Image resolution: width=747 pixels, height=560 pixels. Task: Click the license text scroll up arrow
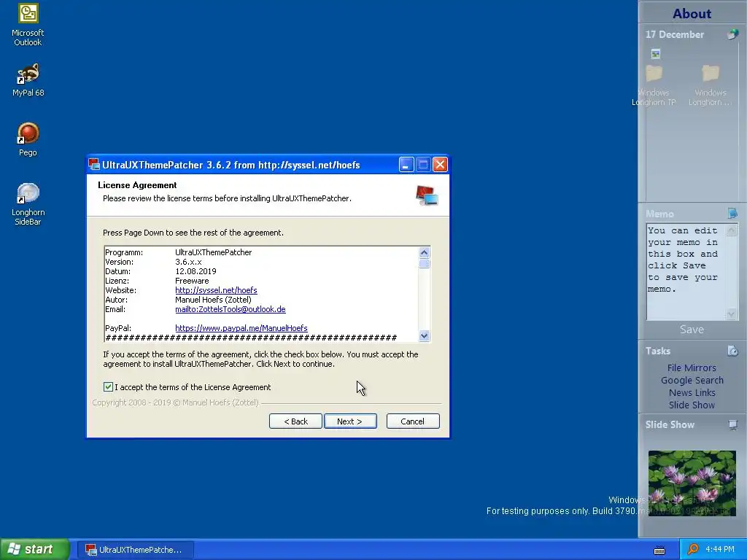click(x=424, y=252)
